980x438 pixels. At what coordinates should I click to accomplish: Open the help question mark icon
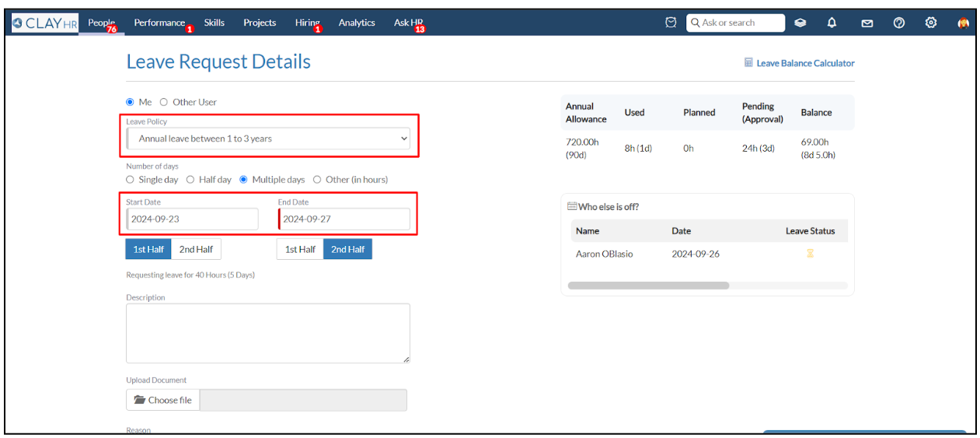pos(899,23)
